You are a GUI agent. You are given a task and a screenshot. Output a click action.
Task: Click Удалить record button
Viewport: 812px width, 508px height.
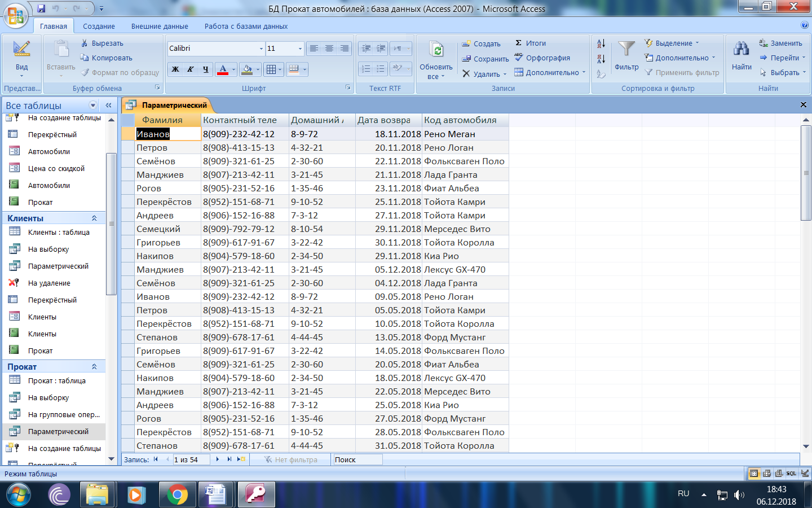tap(484, 74)
